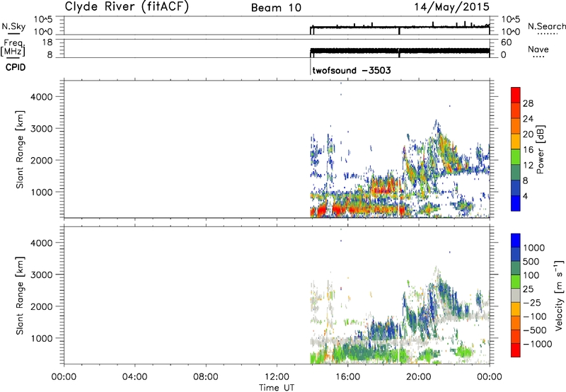This screenshot has width=566, height=392.
Task: Pick the gray velocity swatch between 25 and -25
Action: 516,296
